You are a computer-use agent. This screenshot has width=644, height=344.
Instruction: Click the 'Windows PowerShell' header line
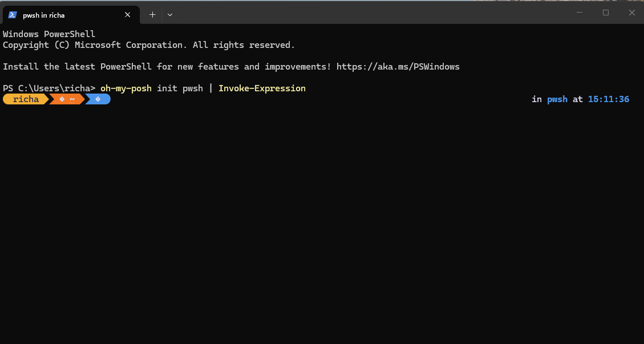(49, 34)
